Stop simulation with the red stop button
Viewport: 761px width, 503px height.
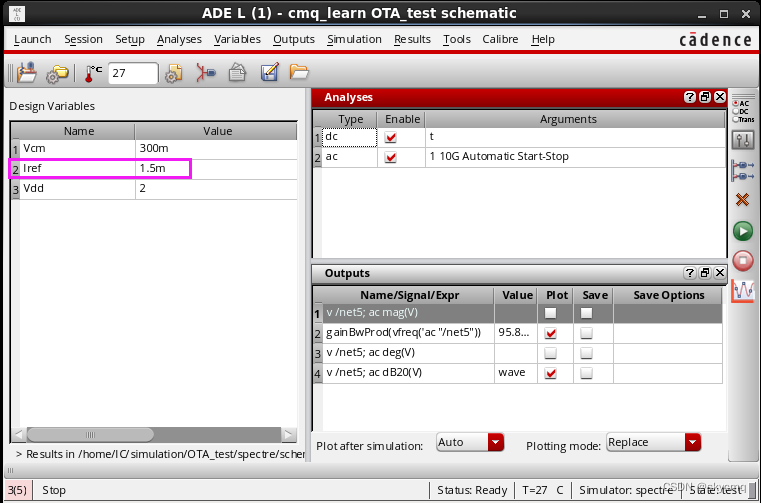743,261
